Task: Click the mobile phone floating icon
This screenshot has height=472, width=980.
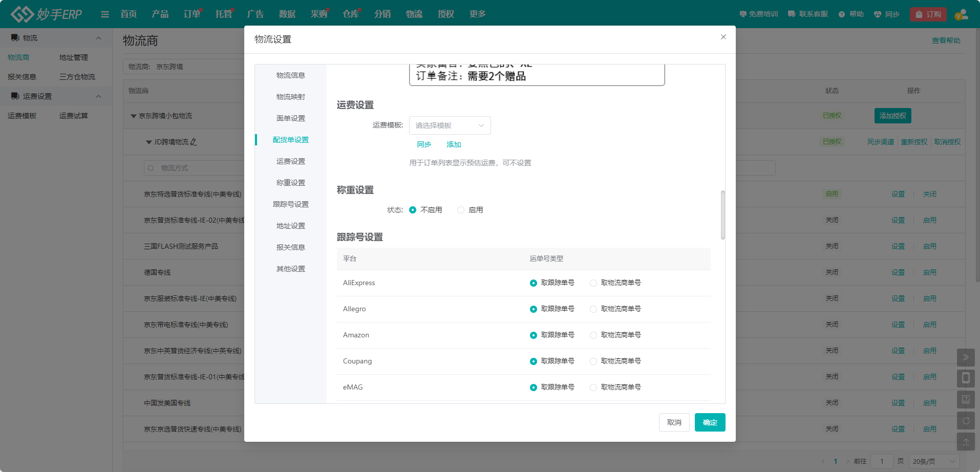Action: pyautogui.click(x=966, y=378)
